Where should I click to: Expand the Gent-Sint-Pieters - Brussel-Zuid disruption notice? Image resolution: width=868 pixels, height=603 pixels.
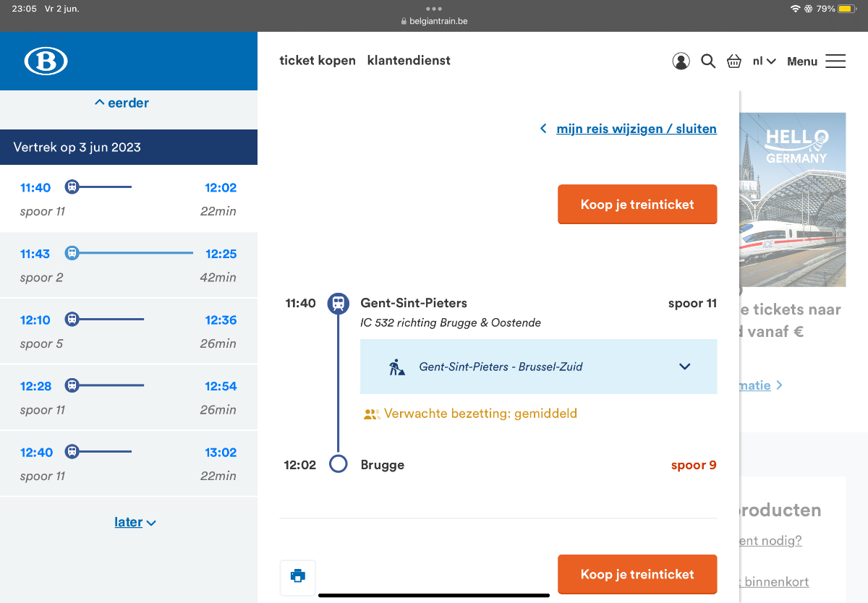[684, 367]
